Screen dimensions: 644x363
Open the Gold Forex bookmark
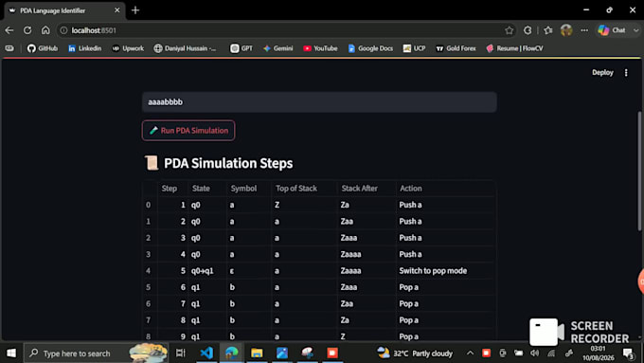pos(456,48)
